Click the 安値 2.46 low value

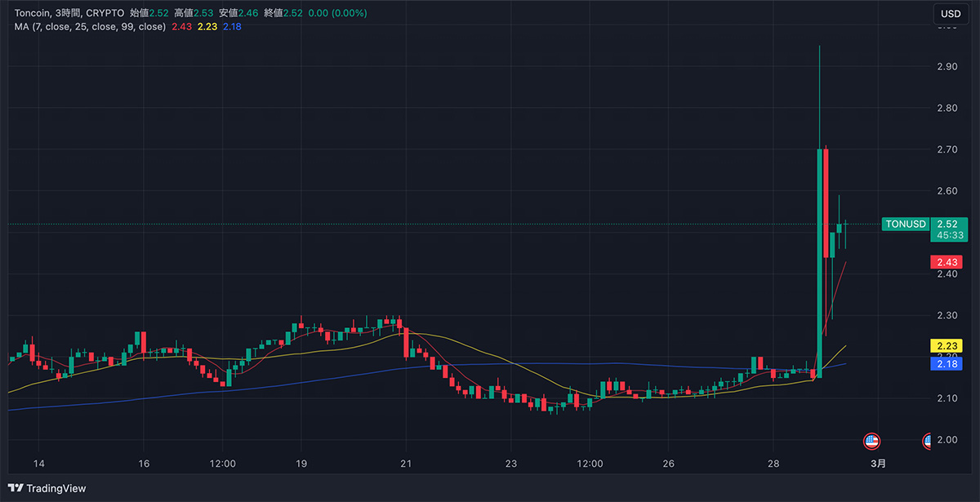238,14
